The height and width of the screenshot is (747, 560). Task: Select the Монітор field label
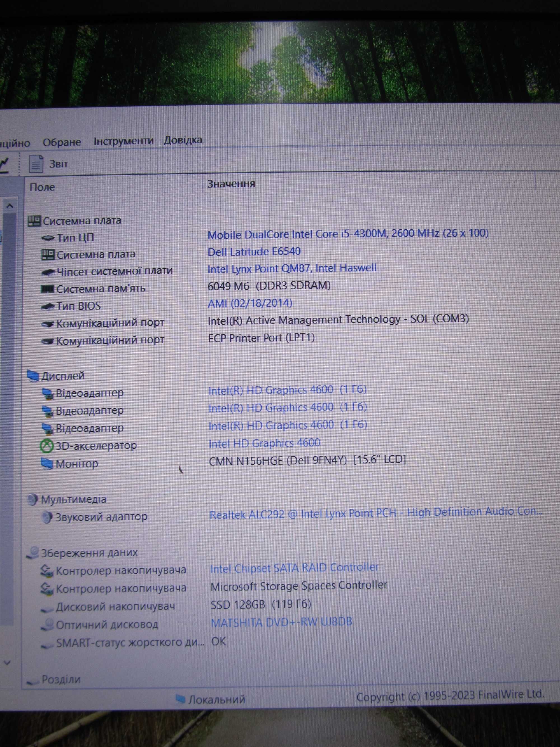click(x=77, y=464)
